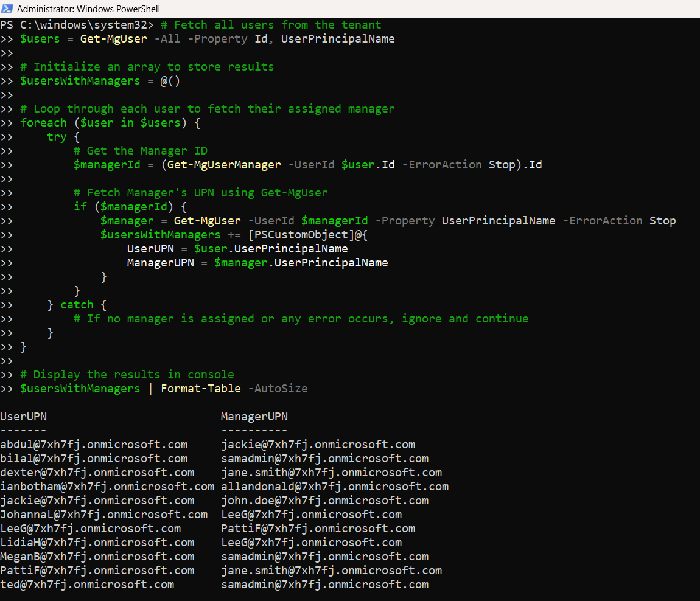Click the 'ManagerUPN' output column header
The height and width of the screenshot is (601, 700).
tap(254, 417)
